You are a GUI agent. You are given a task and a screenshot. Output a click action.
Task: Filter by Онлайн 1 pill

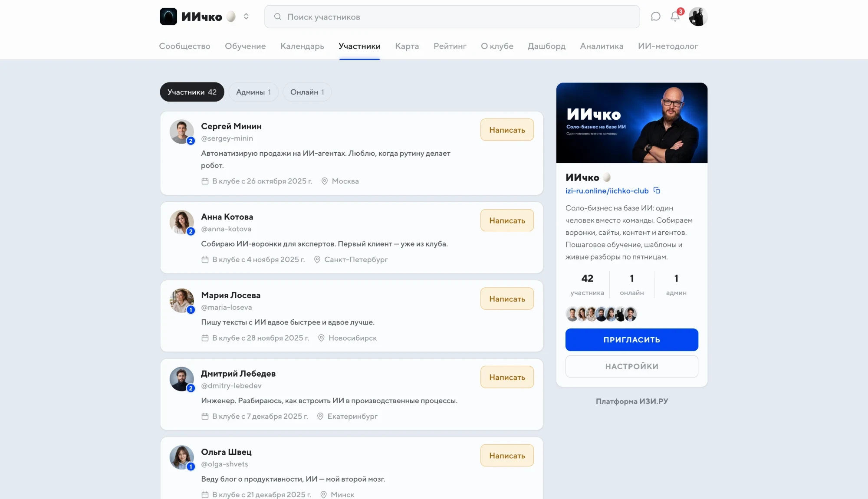307,92
